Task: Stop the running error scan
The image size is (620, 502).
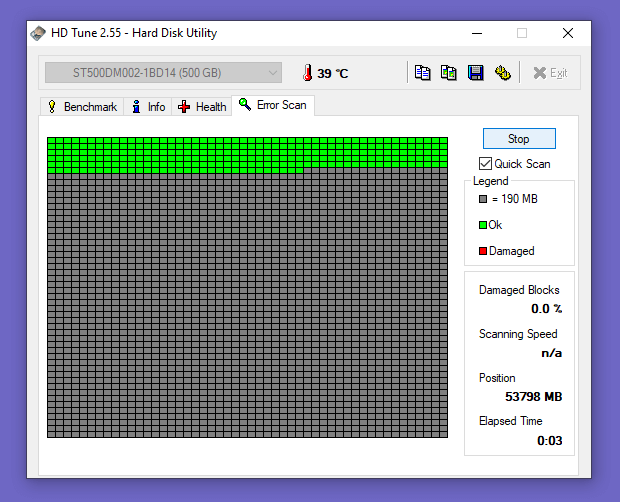Action: (x=519, y=139)
